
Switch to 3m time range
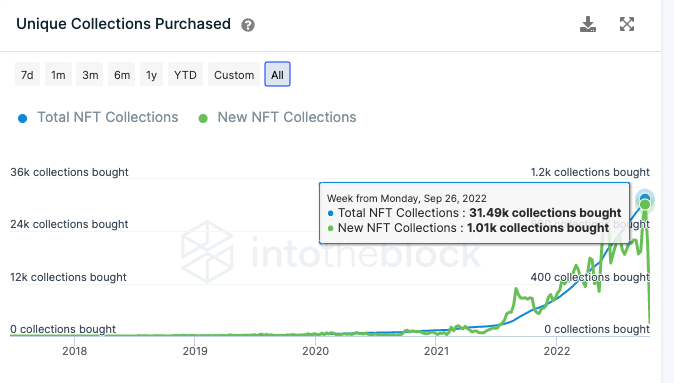point(90,74)
